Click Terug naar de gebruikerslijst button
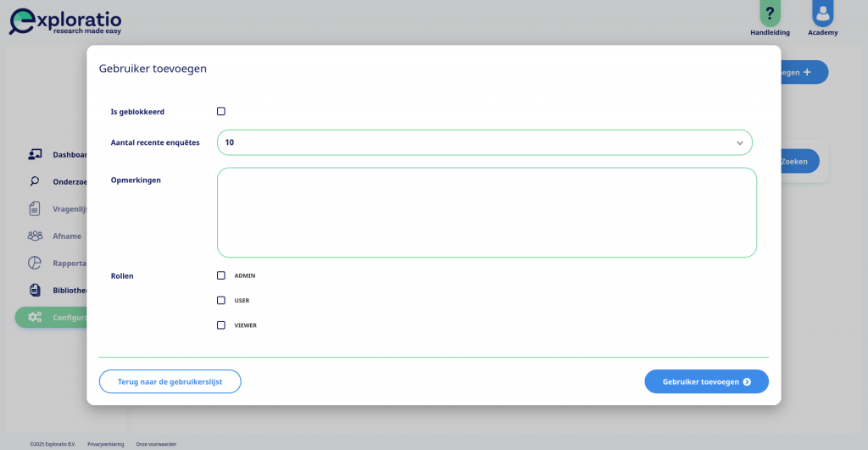 [x=170, y=382]
